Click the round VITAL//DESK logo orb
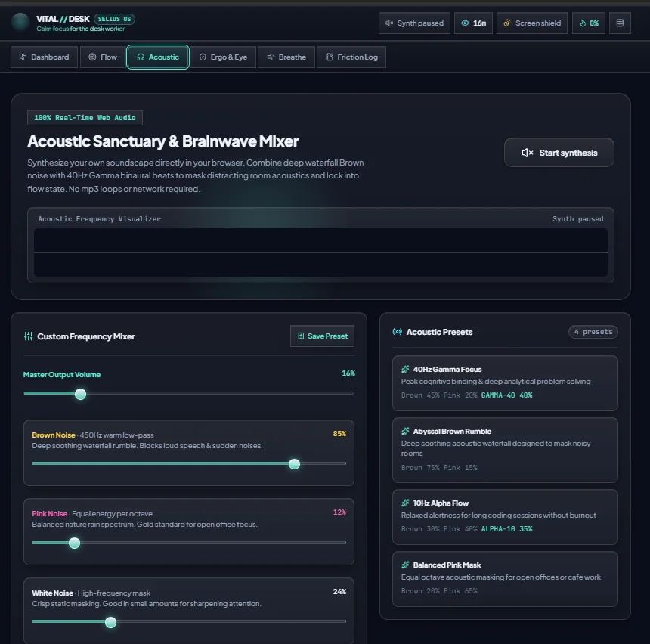Image resolution: width=650 pixels, height=644 pixels. pos(20,23)
